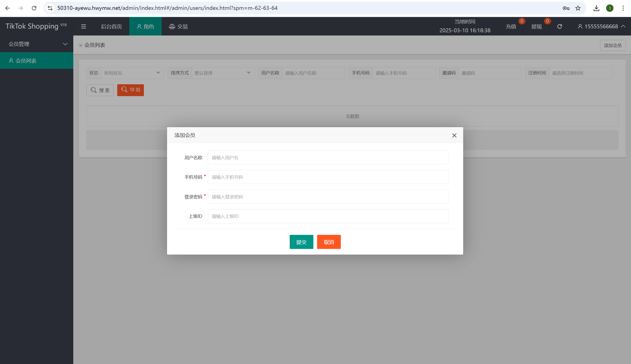Open the browser downloads icon

(596, 8)
